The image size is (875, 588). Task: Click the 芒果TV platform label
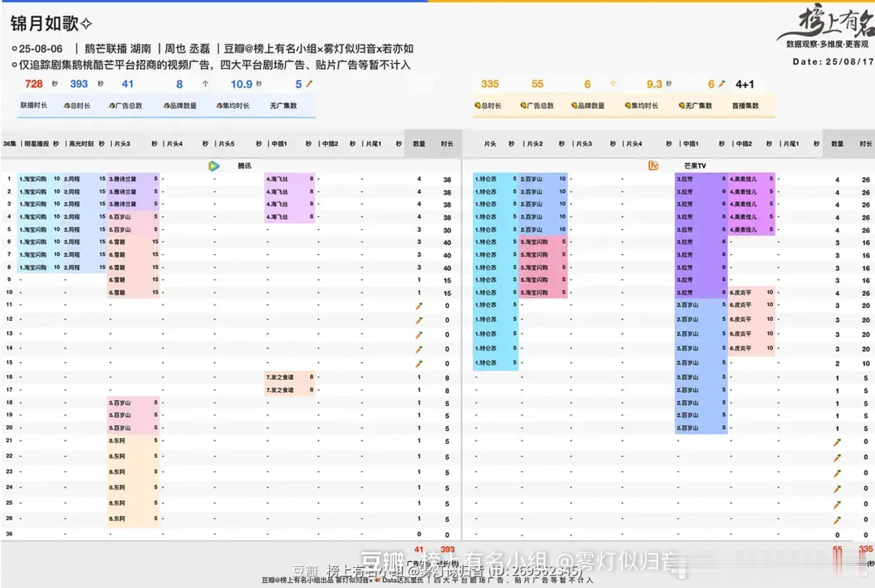[695, 166]
